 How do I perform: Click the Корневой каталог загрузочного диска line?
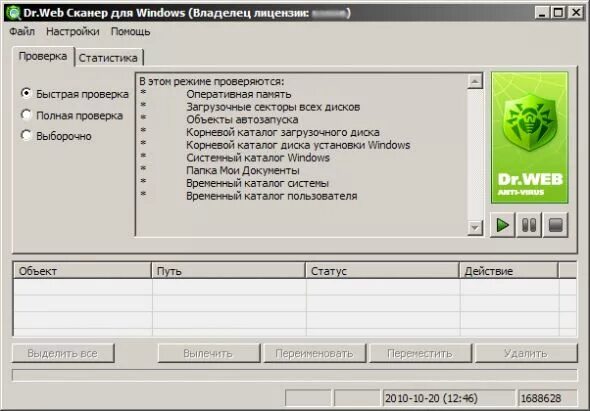pyautogui.click(x=283, y=132)
